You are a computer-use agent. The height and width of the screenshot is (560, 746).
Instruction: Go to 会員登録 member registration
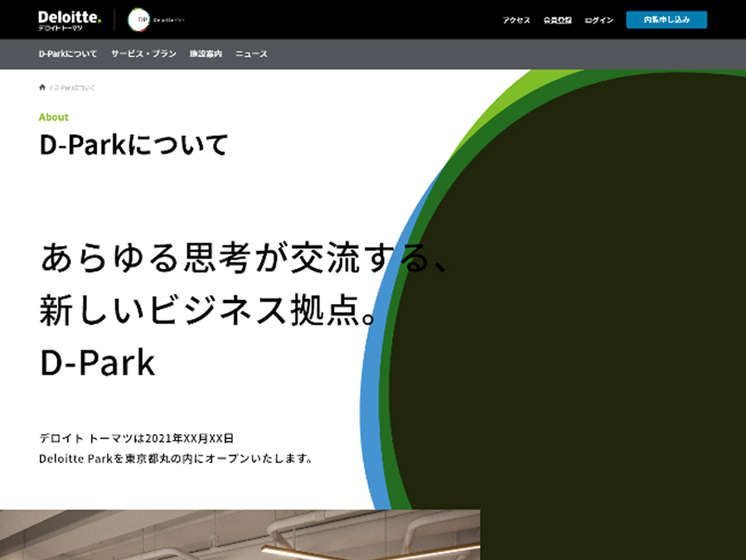pyautogui.click(x=557, y=20)
